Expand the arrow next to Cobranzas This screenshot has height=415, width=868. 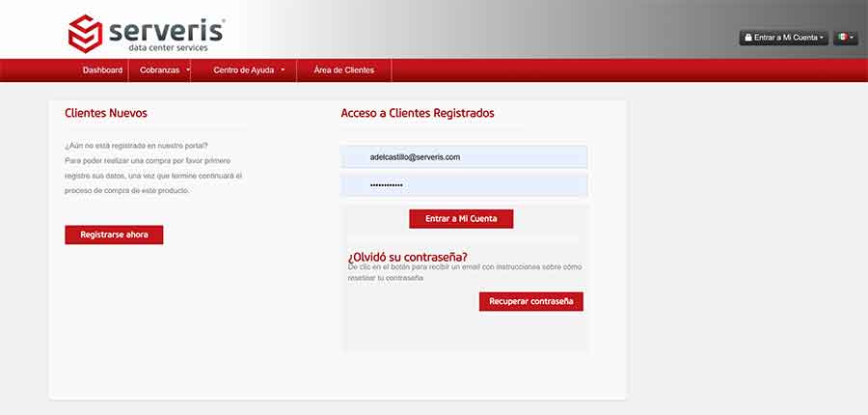[188, 69]
